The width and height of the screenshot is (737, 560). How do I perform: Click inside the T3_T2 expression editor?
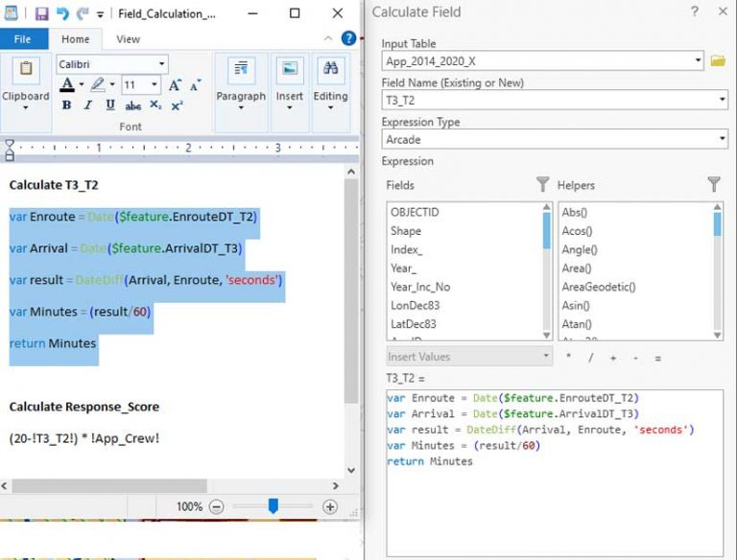[555, 473]
